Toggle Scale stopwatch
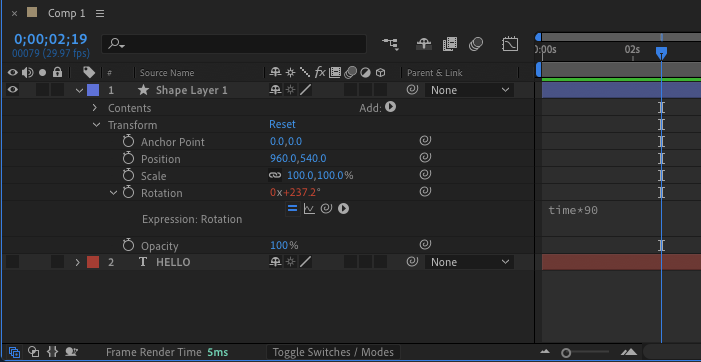The image size is (701, 362). [128, 176]
